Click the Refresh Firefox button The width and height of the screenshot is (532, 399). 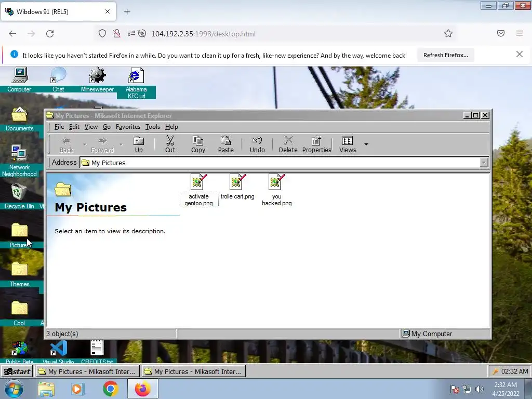[445, 55]
